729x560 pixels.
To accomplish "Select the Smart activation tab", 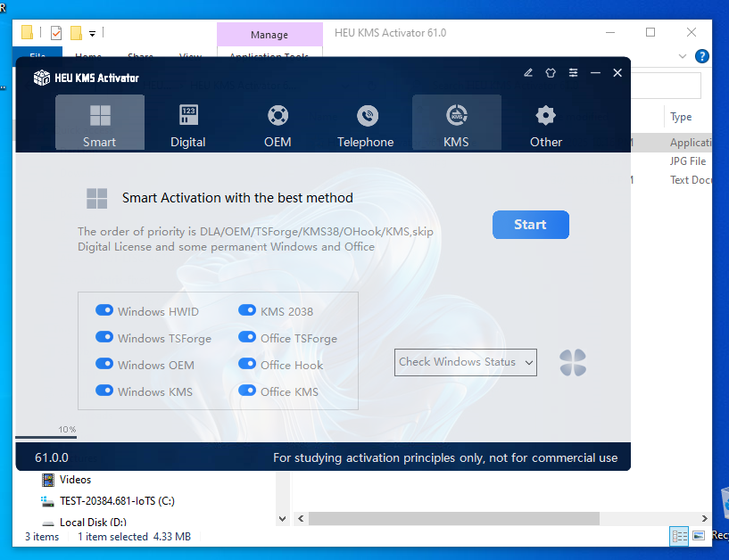I will tap(100, 122).
